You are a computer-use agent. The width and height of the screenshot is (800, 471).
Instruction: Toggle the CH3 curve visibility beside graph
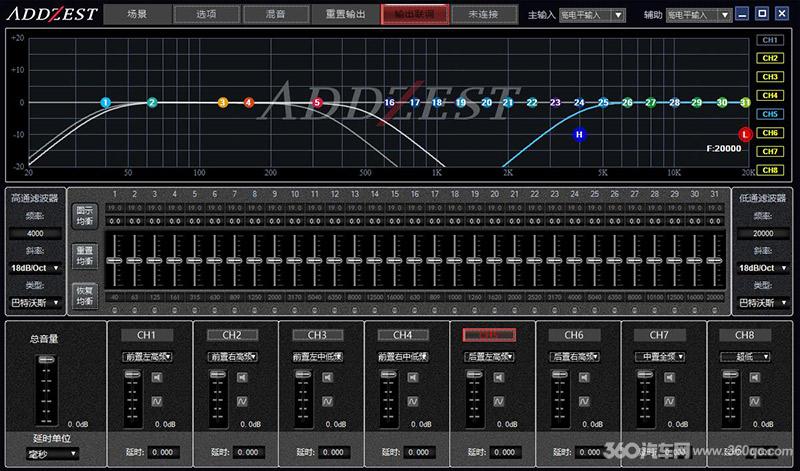coord(770,77)
